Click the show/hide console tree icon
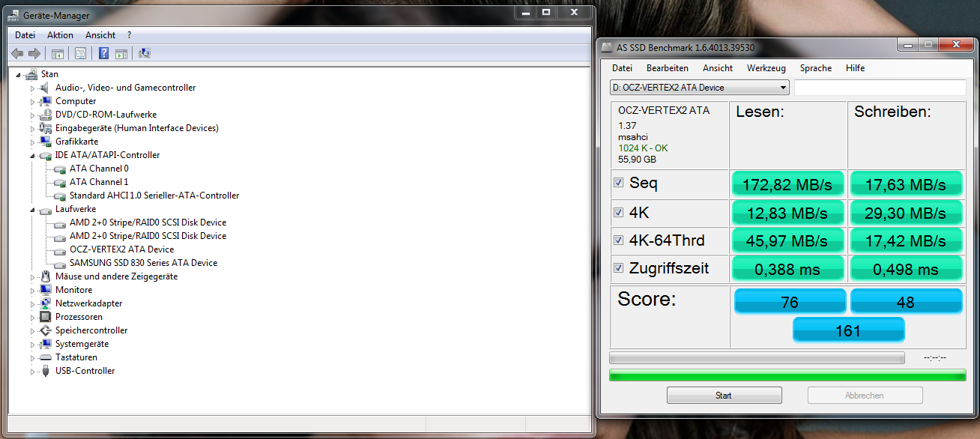Screen dimensions: 980x439 (x=57, y=53)
